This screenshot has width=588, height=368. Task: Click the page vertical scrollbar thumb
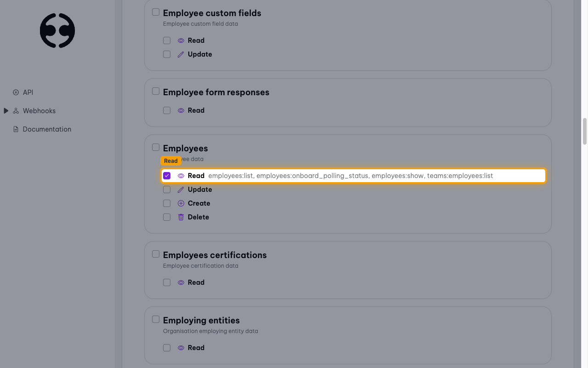585,131
